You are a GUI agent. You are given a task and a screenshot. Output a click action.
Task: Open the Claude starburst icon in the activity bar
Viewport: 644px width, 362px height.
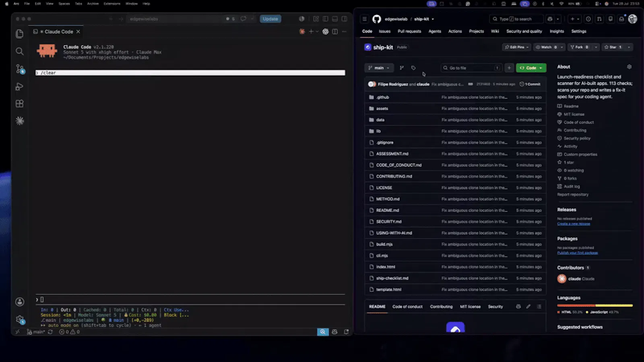coord(19,121)
